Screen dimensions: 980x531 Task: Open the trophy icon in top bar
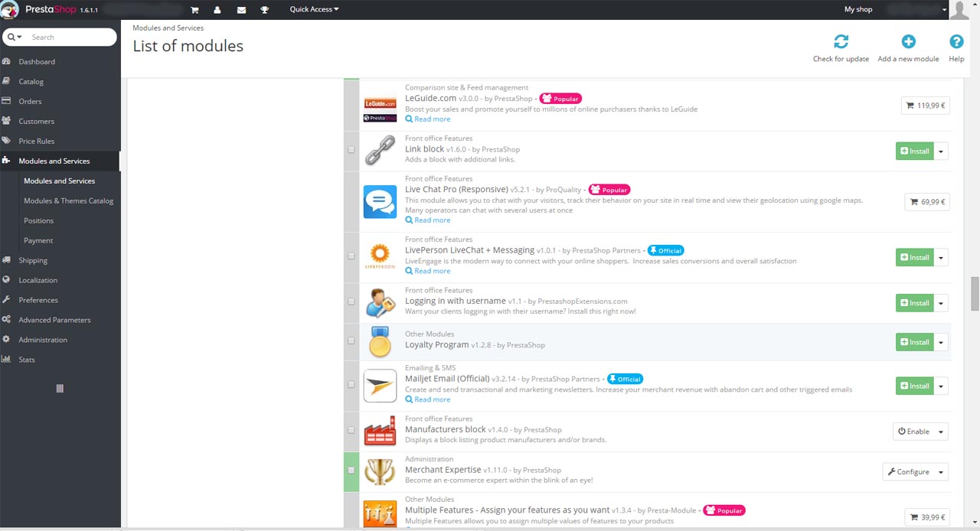[x=265, y=10]
